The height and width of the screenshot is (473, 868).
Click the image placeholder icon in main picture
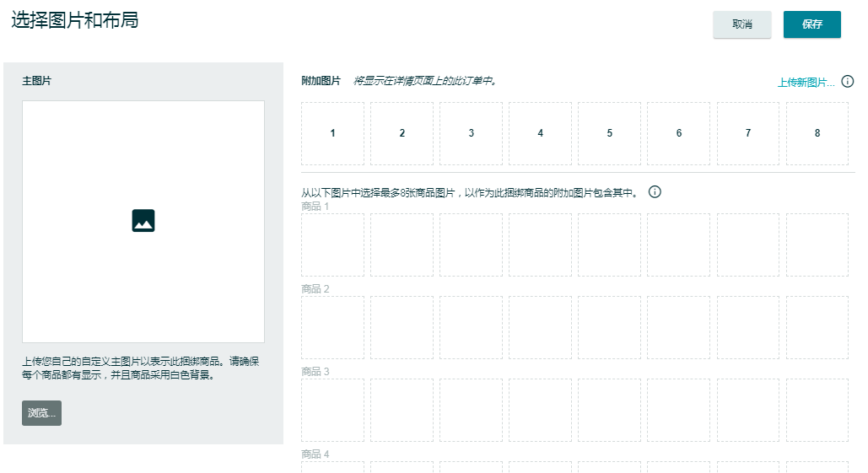[x=143, y=221]
